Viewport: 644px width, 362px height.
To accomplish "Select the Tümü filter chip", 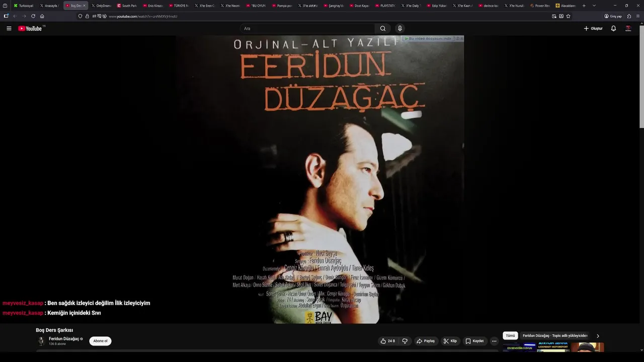I will click(510, 336).
